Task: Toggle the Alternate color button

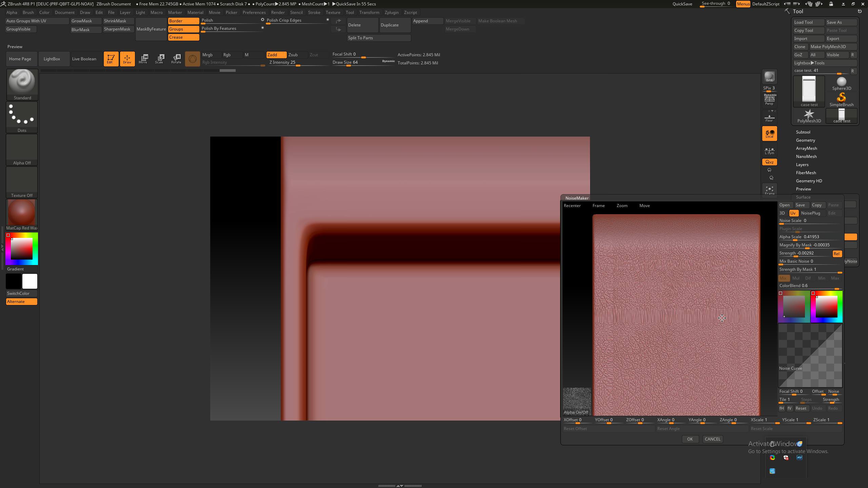Action: point(22,302)
